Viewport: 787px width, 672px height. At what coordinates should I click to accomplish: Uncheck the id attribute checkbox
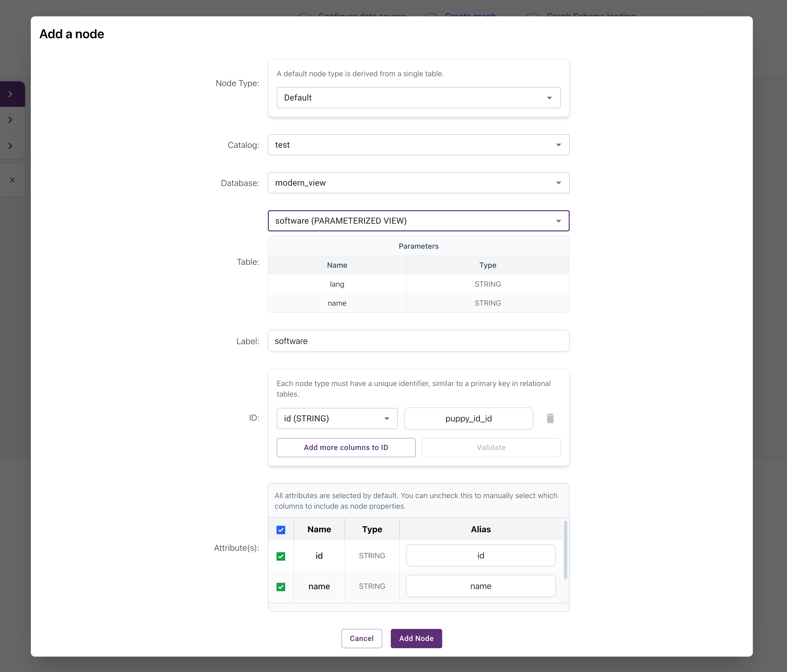pyautogui.click(x=281, y=556)
